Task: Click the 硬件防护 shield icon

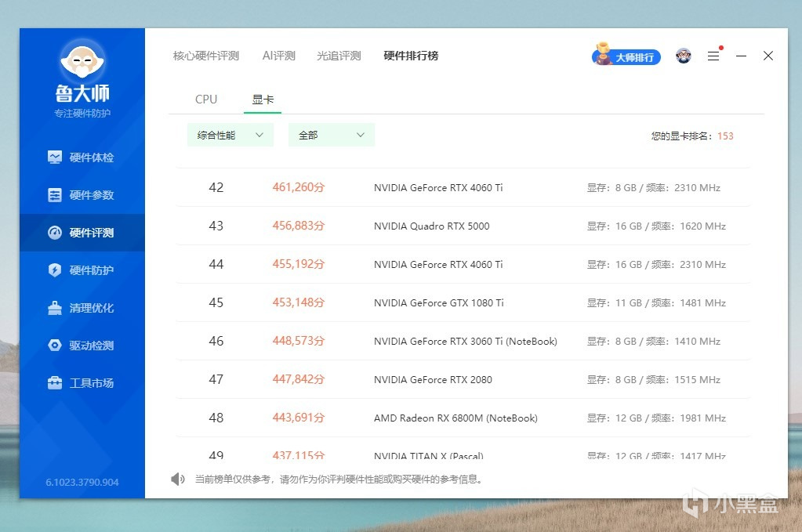Action: point(55,270)
